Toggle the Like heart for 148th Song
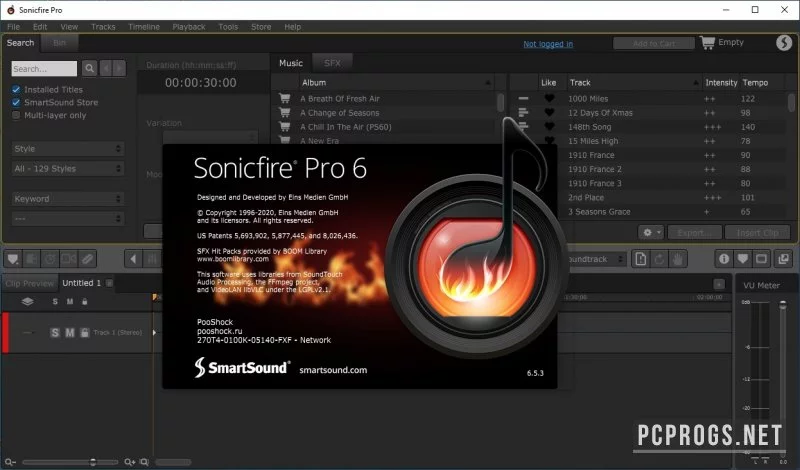Viewport: 800px width, 470px height. pos(549,126)
